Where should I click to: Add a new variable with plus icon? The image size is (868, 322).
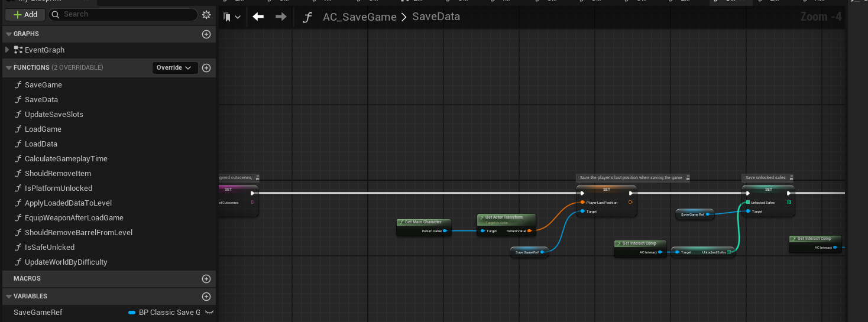(206, 297)
